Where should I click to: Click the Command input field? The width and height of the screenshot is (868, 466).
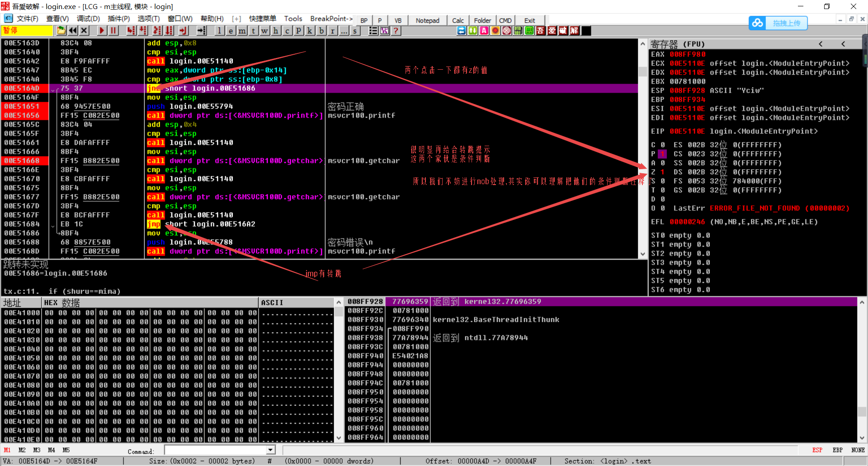point(216,450)
